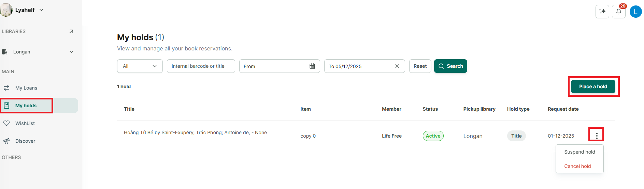Click the Place a hold button
Viewport: 644px width, 189px height.
593,86
